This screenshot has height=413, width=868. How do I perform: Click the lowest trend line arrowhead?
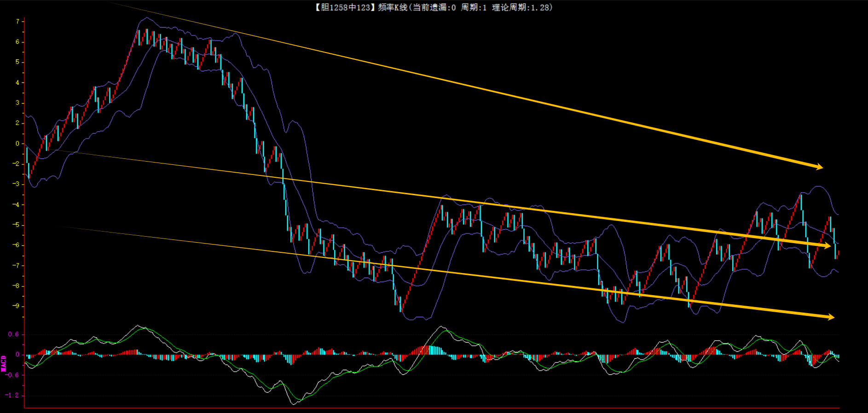pyautogui.click(x=830, y=317)
